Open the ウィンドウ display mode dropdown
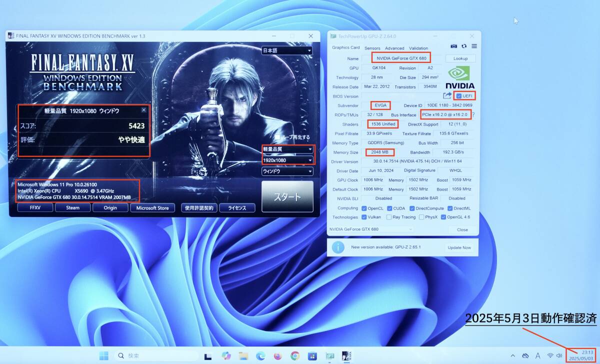 point(287,171)
